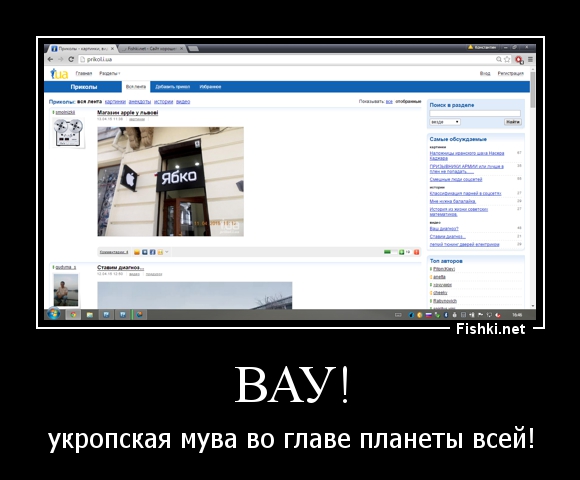Open the Chrome hamburger menu
Screen dimensions: 580x480
[530, 59]
